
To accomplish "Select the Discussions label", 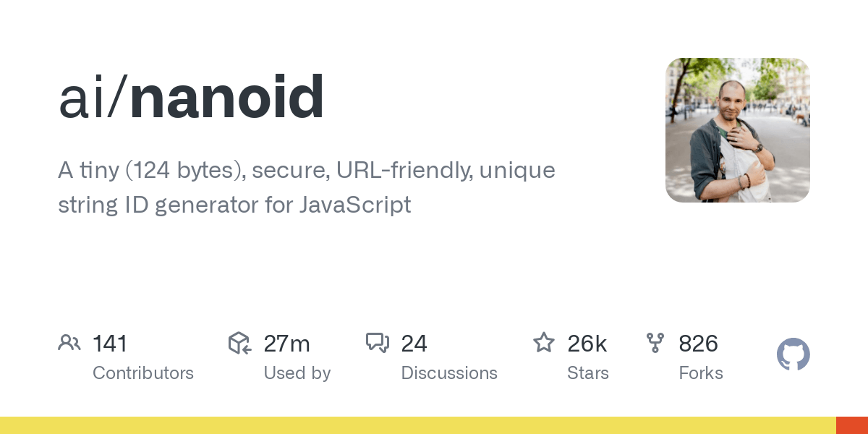I will tap(449, 373).
